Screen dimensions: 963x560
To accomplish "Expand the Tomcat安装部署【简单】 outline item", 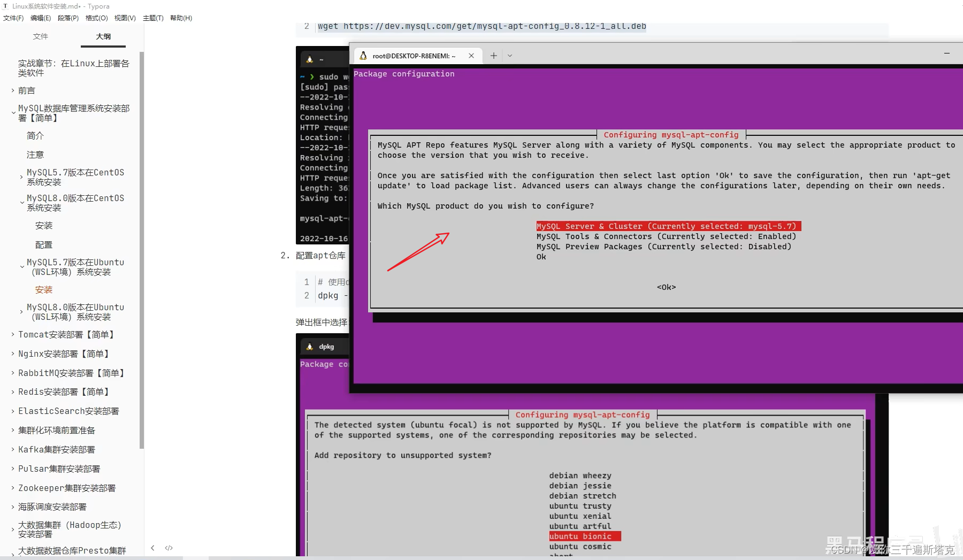I will click(12, 334).
